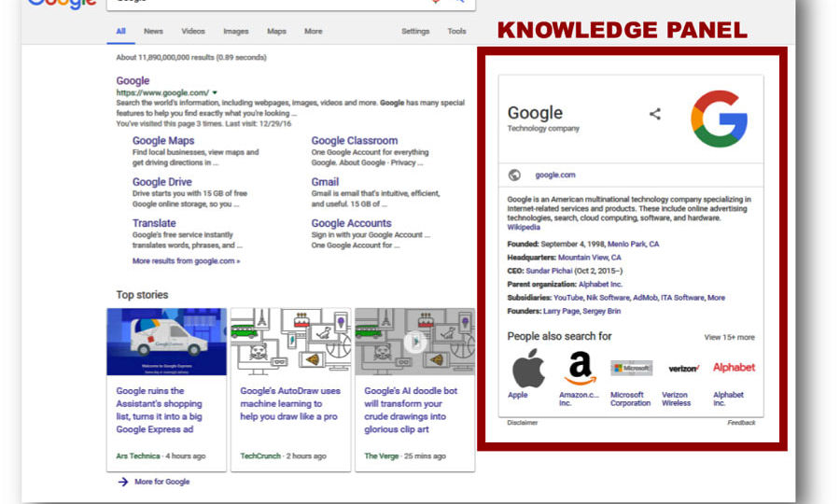Follow the Sundar Pichai CEO link
This screenshot has width=840, height=504.
(556, 271)
